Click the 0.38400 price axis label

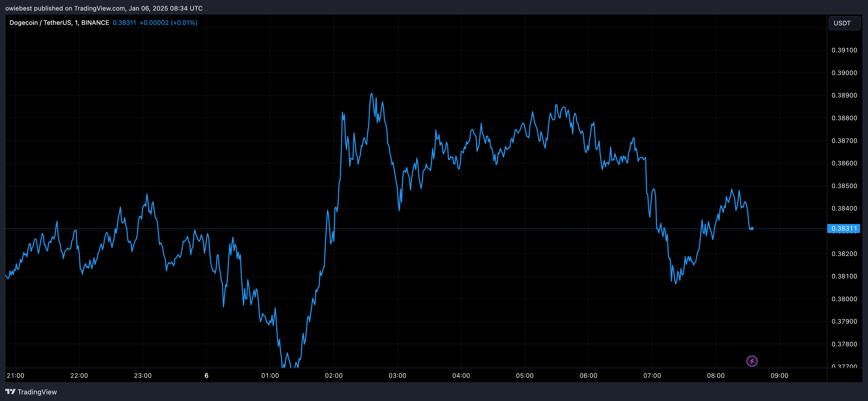tap(844, 208)
